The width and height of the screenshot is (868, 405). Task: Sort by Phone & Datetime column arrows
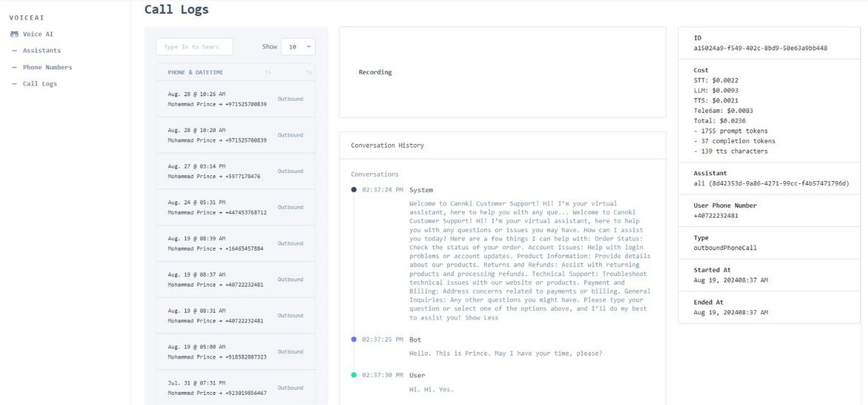click(268, 72)
